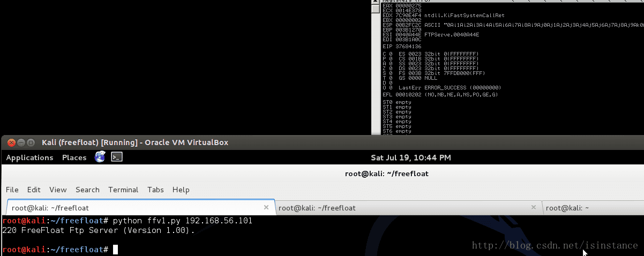Click the root@kali: ~/freefloat terminal window title
This screenshot has height=256, width=644.
coord(386,174)
